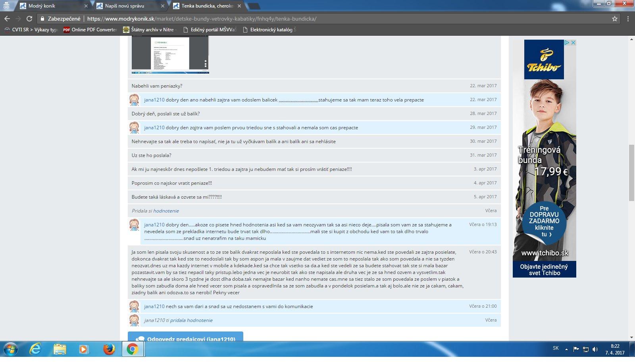Click the browser back arrow
Viewport: 635px width, 364px height.
tap(7, 19)
